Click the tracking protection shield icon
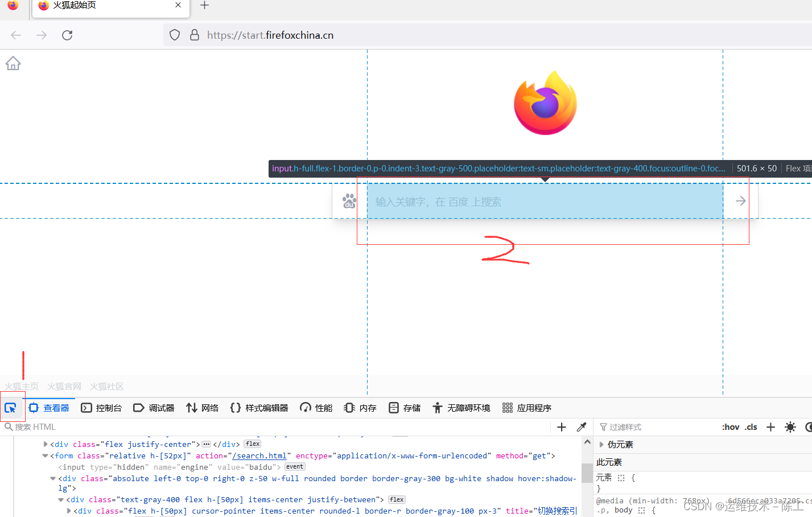Screen dimensions: 812x517 pos(175,35)
